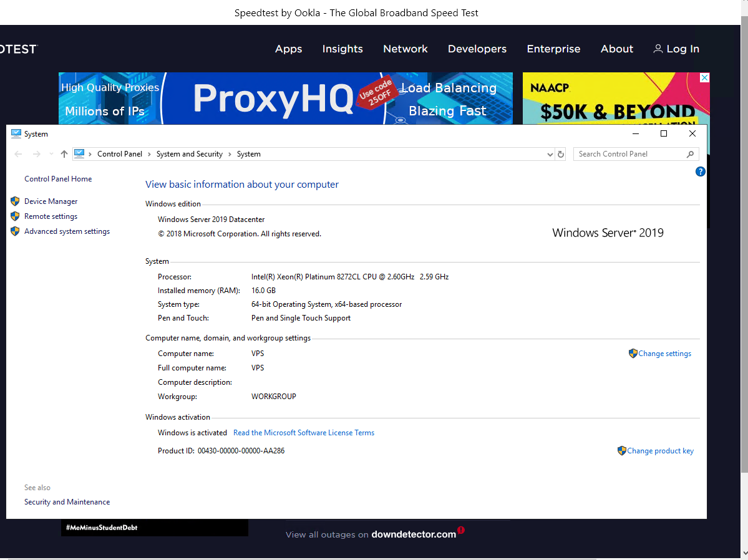The width and height of the screenshot is (748, 560).
Task: Click shield icon beside Change settings
Action: [x=633, y=354]
